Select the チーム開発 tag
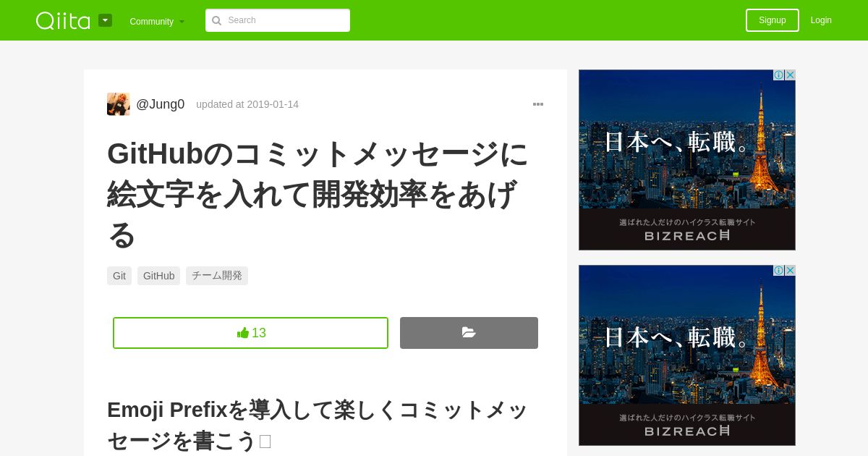This screenshot has width=868, height=456. tap(217, 276)
